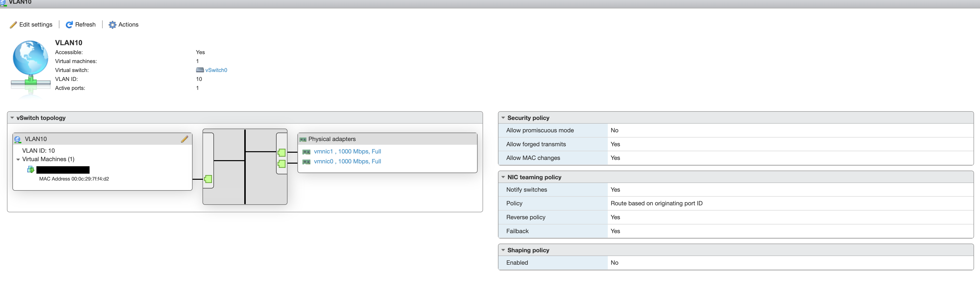Click the green uplink port for vmnic0
The height and width of the screenshot is (290, 980).
[282, 164]
